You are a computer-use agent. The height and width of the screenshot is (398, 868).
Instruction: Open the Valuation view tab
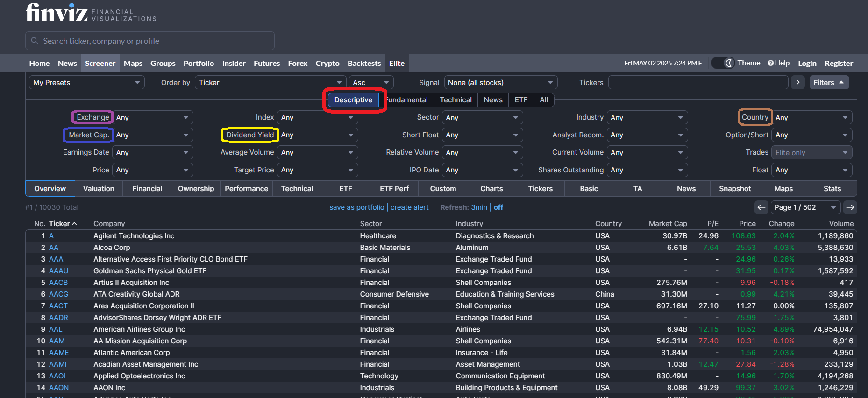click(99, 189)
